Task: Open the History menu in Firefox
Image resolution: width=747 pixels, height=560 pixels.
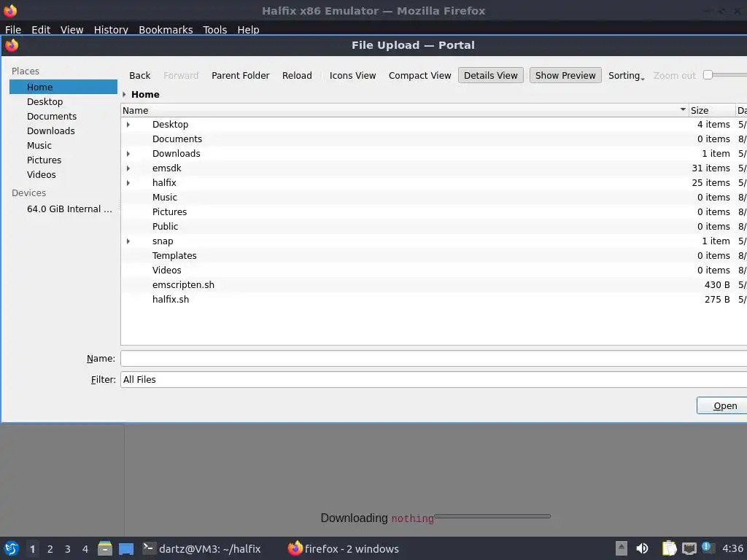Action: click(x=111, y=29)
